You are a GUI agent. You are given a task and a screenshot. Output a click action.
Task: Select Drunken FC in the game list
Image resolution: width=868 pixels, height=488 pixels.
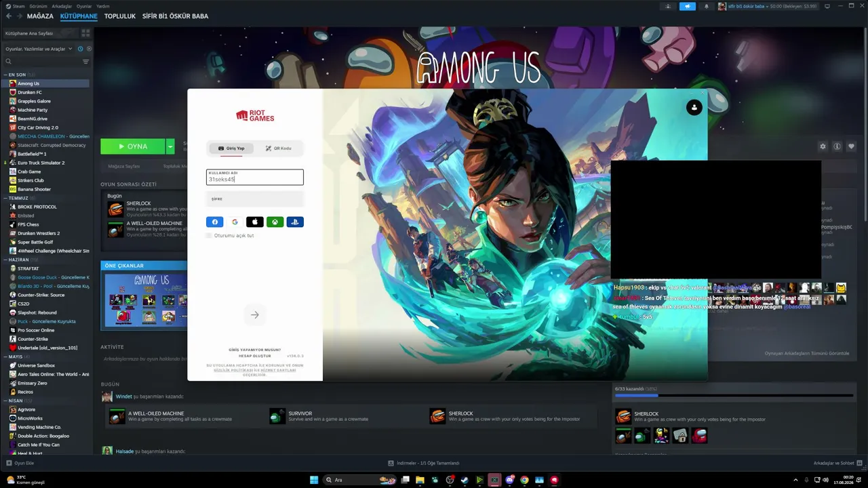(x=45, y=92)
